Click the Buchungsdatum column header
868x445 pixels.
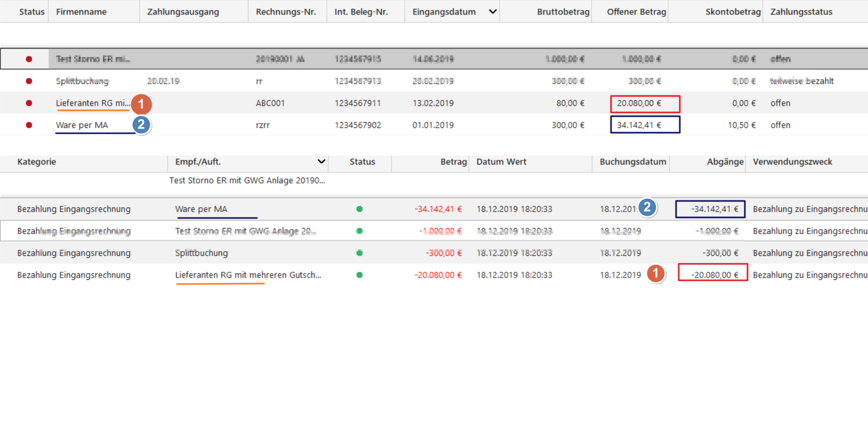click(x=633, y=161)
